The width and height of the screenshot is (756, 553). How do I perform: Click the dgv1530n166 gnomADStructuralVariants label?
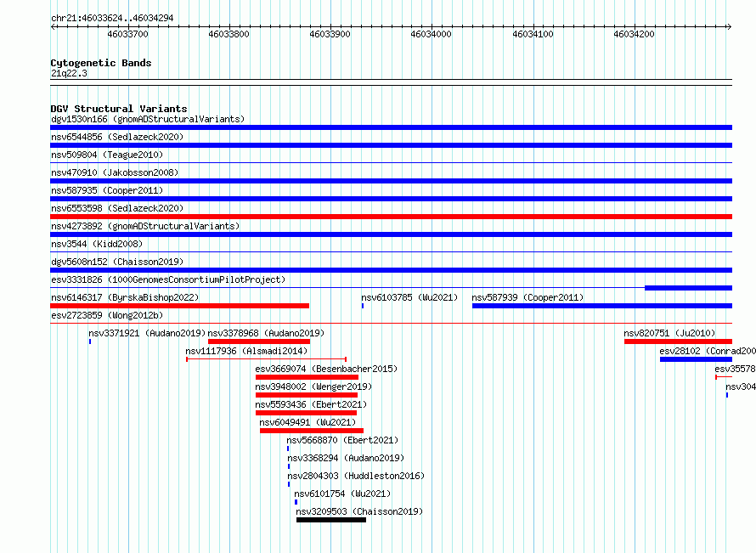point(148,119)
